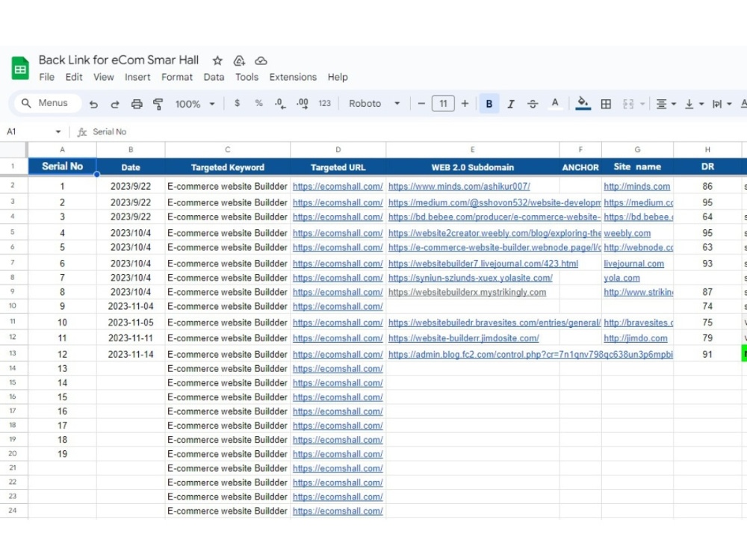Screen dimensions: 747x560
Task: Open the text color picker
Action: (554, 103)
